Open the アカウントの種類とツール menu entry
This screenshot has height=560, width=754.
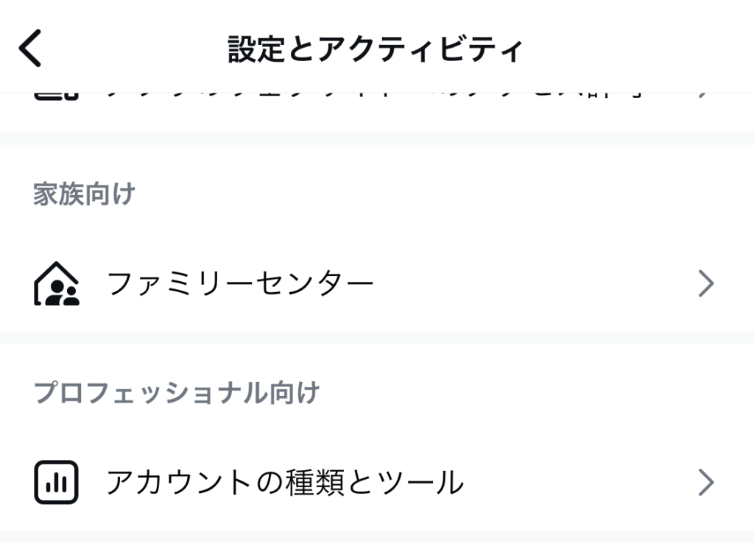[x=377, y=483]
